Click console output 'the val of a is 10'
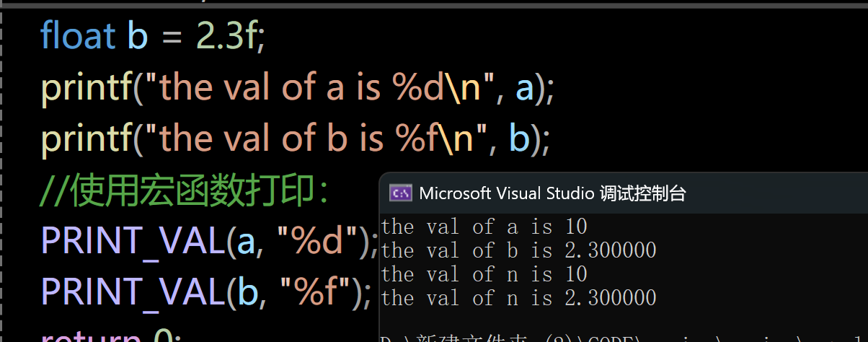This screenshot has width=868, height=342. coord(484,227)
